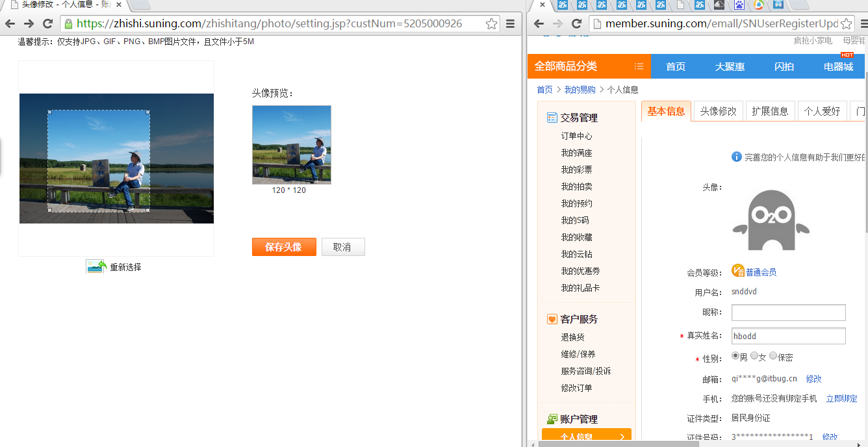This screenshot has width=868, height=447.
Task: Click inside the dashed crop selection area
Action: tap(99, 160)
